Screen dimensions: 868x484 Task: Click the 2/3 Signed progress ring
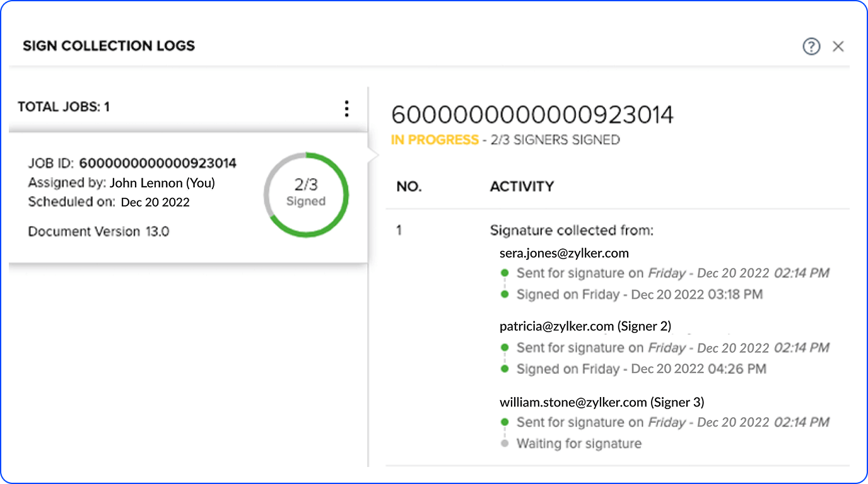(x=306, y=194)
